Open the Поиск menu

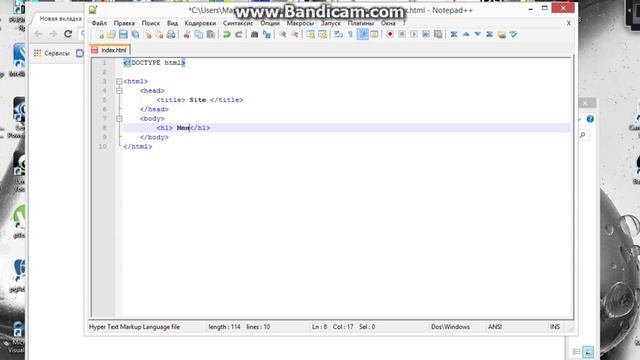point(151,23)
